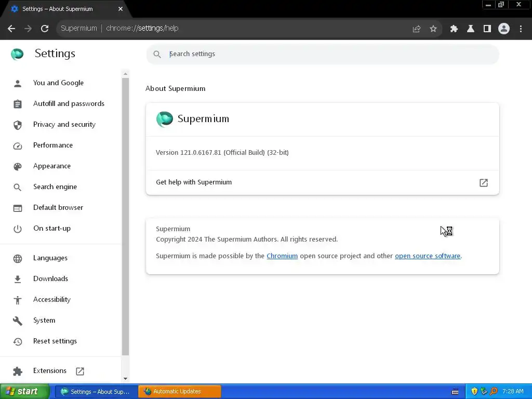Viewport: 532px width, 399px height.
Task: Click the magnifier tray icon
Action: tap(494, 392)
